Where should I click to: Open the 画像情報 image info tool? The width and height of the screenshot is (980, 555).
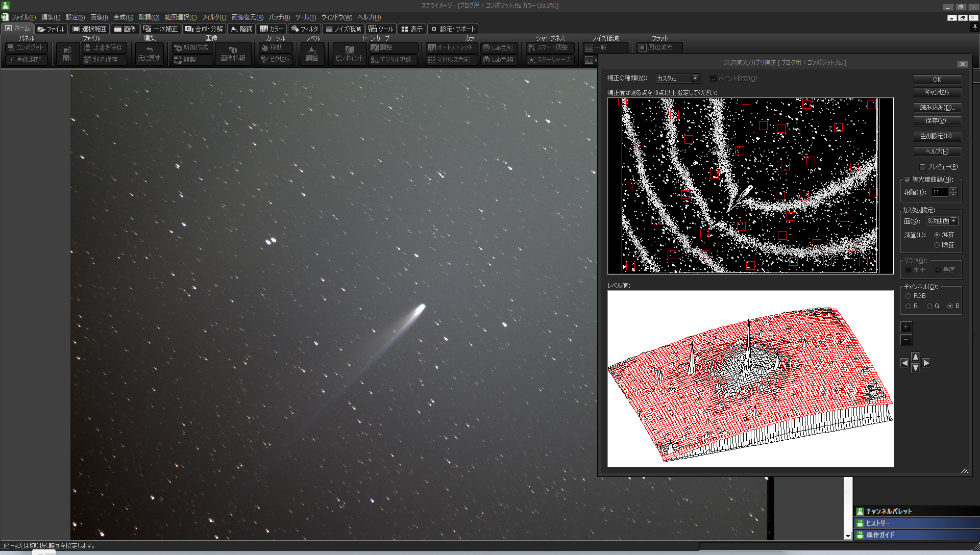point(233,53)
